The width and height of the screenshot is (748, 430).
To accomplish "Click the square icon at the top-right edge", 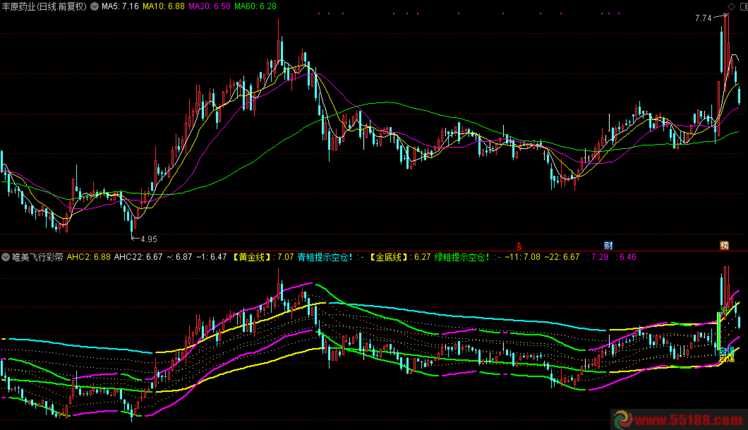I will click(x=744, y=7).
